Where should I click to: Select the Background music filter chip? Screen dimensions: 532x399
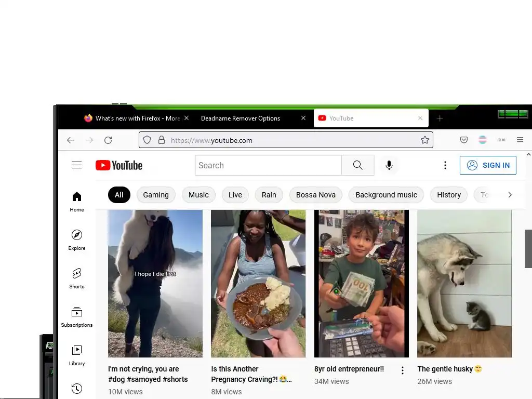point(386,195)
